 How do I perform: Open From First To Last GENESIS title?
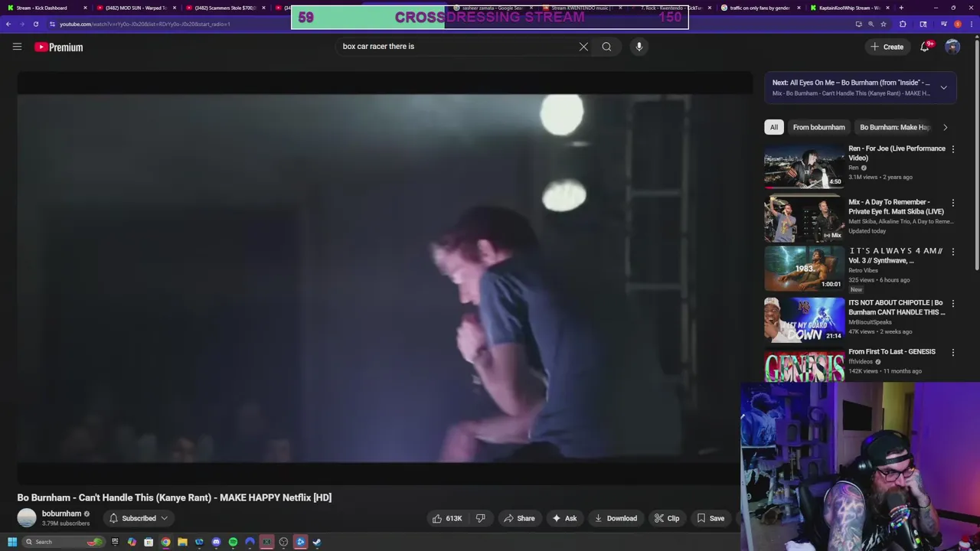click(892, 352)
